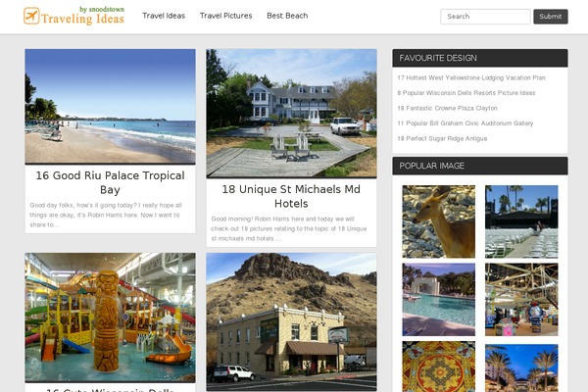Screen dimensions: 588x392
Task: Open 11 Popular Bill Graham Civic Auditorium link
Action: (465, 123)
